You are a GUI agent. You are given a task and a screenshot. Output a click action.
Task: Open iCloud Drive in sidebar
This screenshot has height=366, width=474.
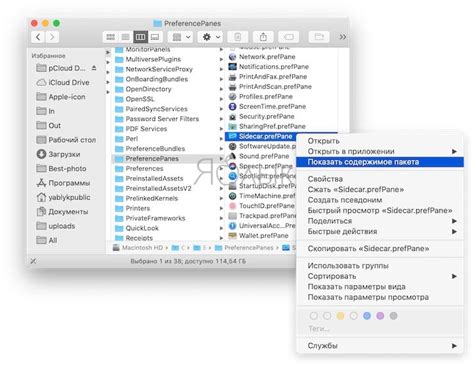(x=63, y=83)
